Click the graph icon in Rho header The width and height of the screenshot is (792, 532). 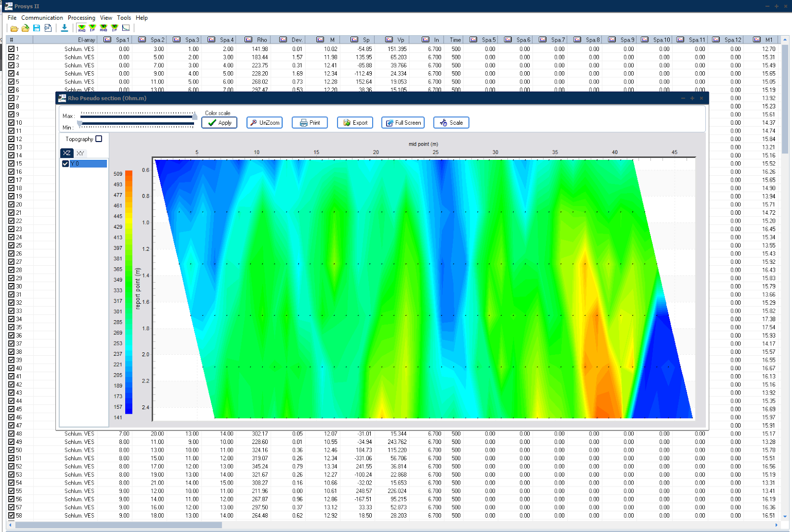248,40
